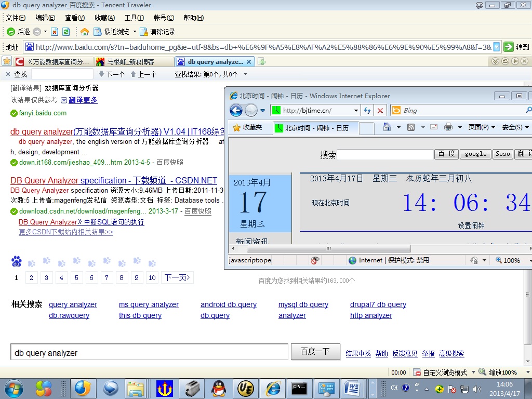
Task: Click the 百度 button on bjtime page
Action: 446,154
